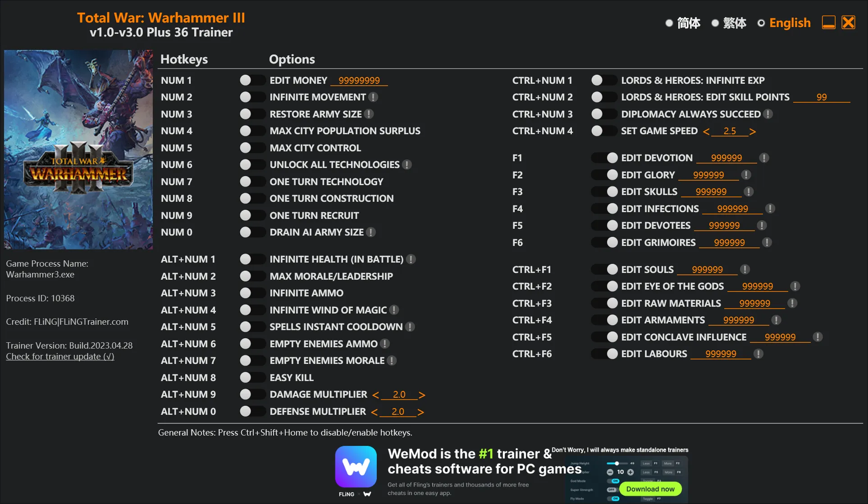Click the Warhammer III game cover image
The image size is (868, 504).
[x=78, y=150]
